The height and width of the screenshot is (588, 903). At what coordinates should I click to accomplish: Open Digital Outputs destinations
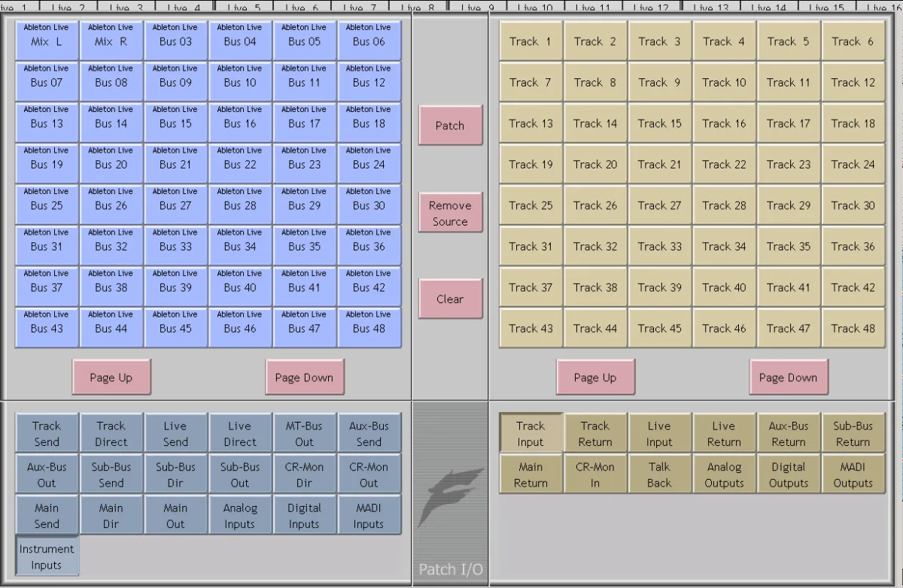pos(789,474)
